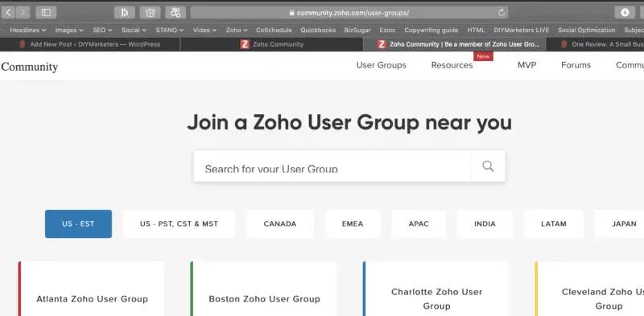
Task: Expand the Social bookmarks folder
Action: [134, 30]
